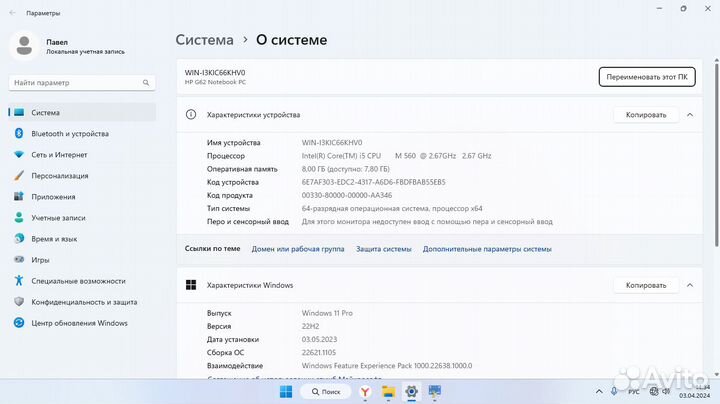
Task: Go to Сеть и Интернет section
Action: [x=82, y=155]
